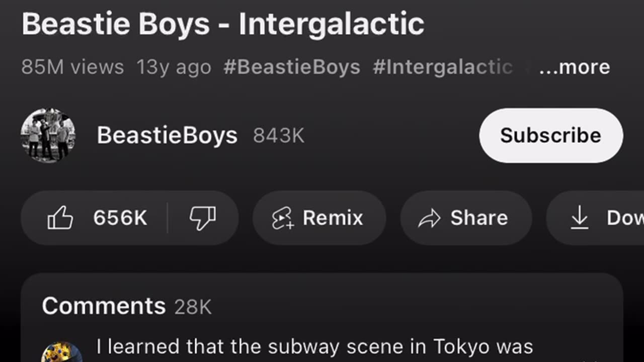
Task: Open the commenter's profile avatar
Action: tap(61, 352)
